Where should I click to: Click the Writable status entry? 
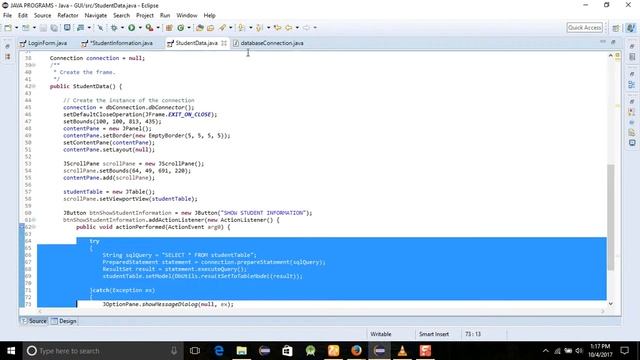380,334
